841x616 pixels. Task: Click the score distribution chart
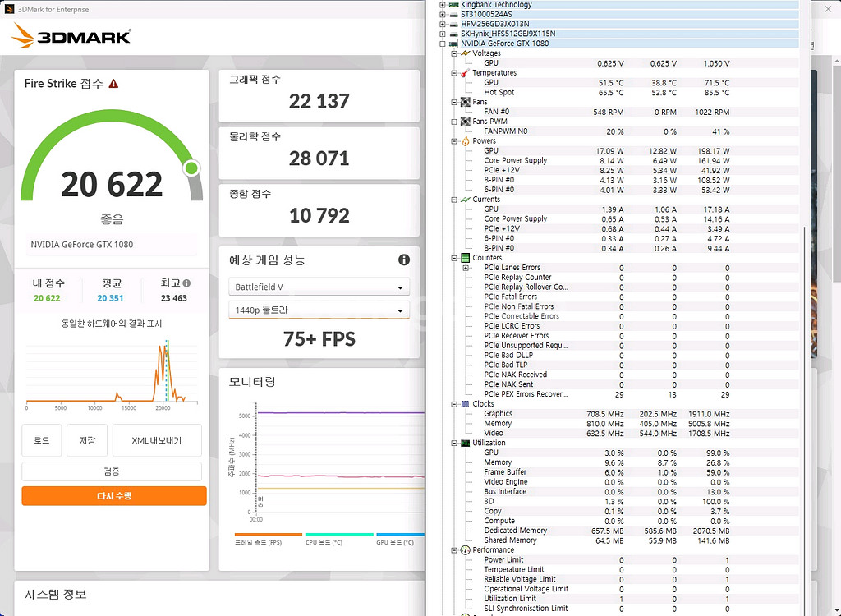pyautogui.click(x=112, y=371)
